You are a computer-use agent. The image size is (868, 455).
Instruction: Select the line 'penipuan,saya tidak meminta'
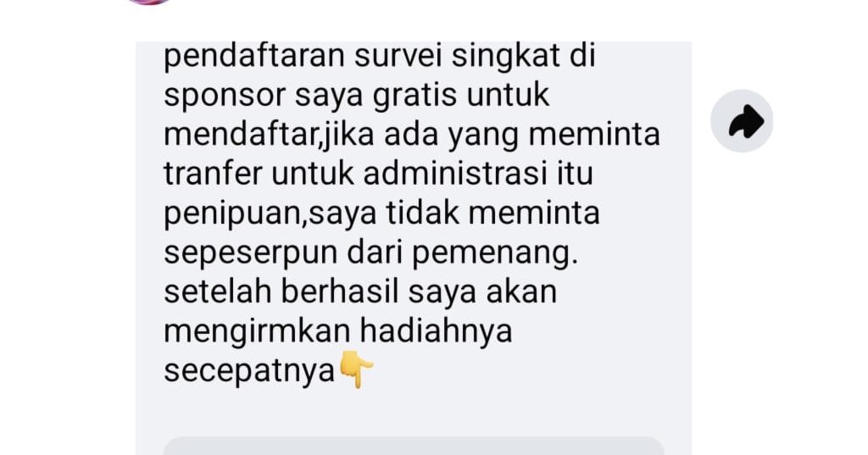pyautogui.click(x=381, y=214)
